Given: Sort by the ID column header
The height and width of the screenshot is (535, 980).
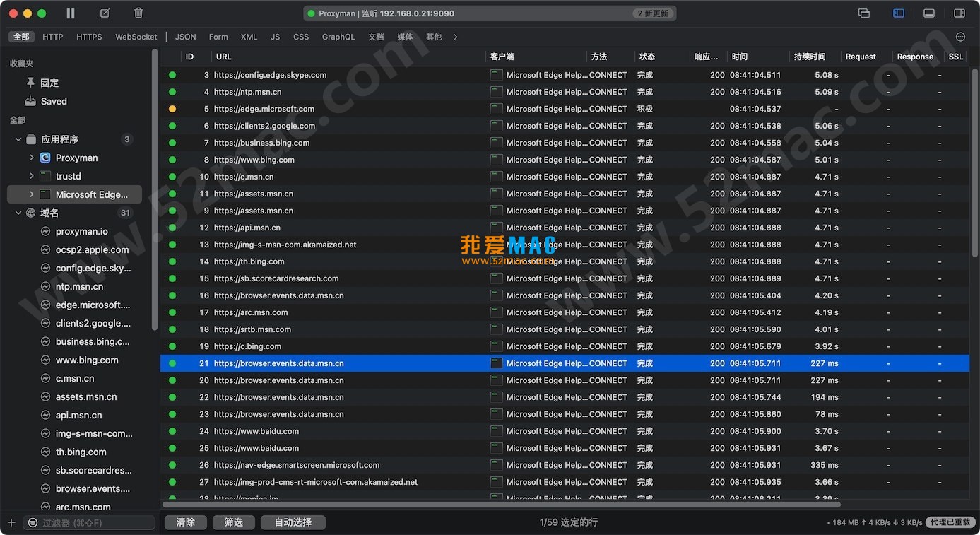Looking at the screenshot, I should (196, 57).
